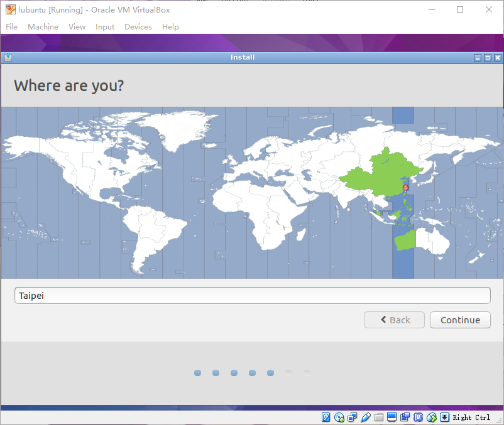
Task: Click the Install window menu icon
Action: [x=8, y=58]
